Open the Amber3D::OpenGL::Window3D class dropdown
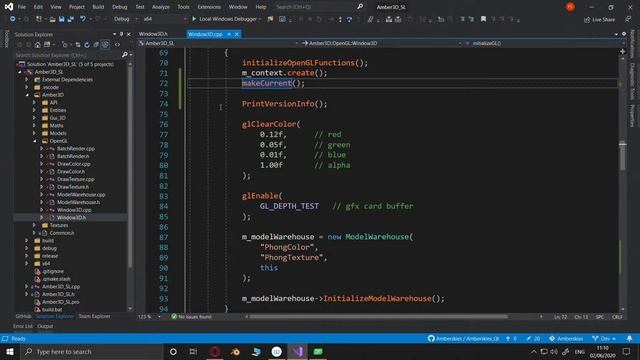Image resolution: width=640 pixels, height=360 pixels. [382, 43]
